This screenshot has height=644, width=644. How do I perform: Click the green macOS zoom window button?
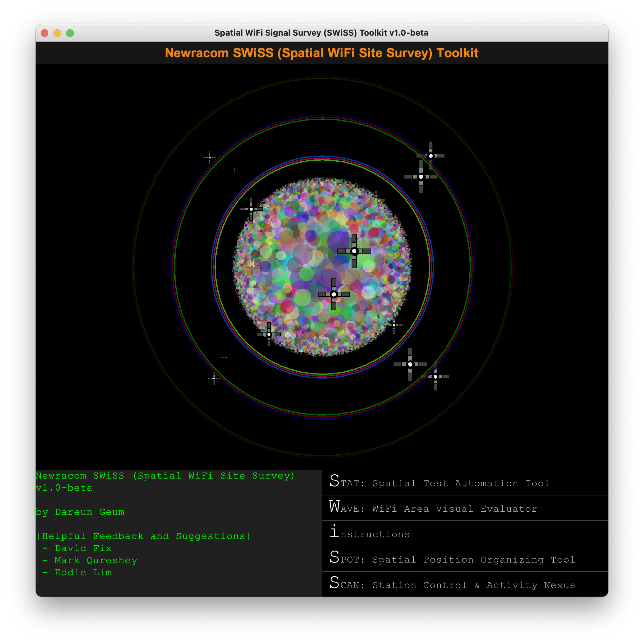(x=70, y=33)
